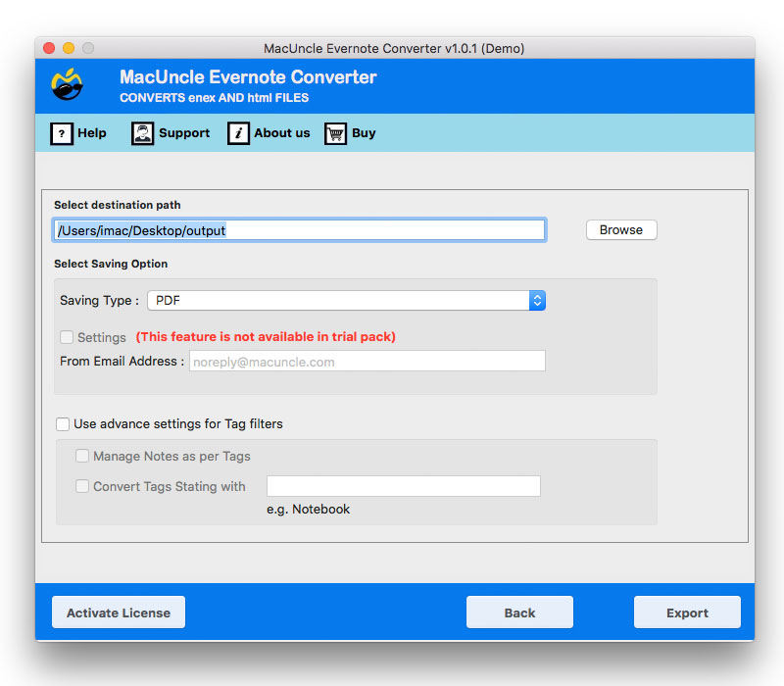Image resolution: width=784 pixels, height=686 pixels.
Task: Open the Help question mark icon
Action: coord(61,132)
